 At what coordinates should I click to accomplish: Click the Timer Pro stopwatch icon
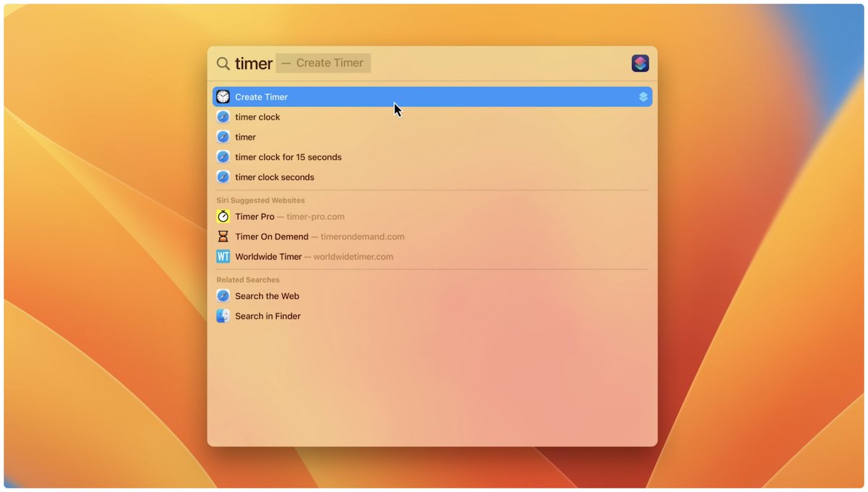point(223,216)
